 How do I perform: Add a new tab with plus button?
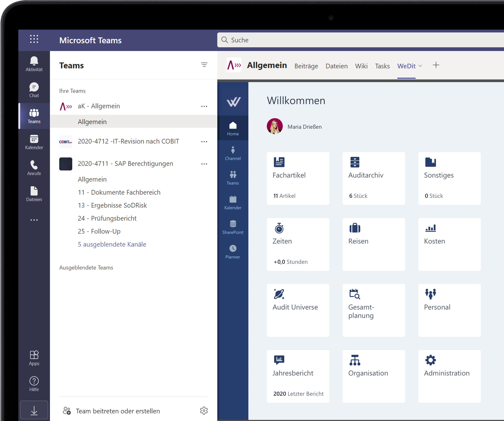click(436, 65)
